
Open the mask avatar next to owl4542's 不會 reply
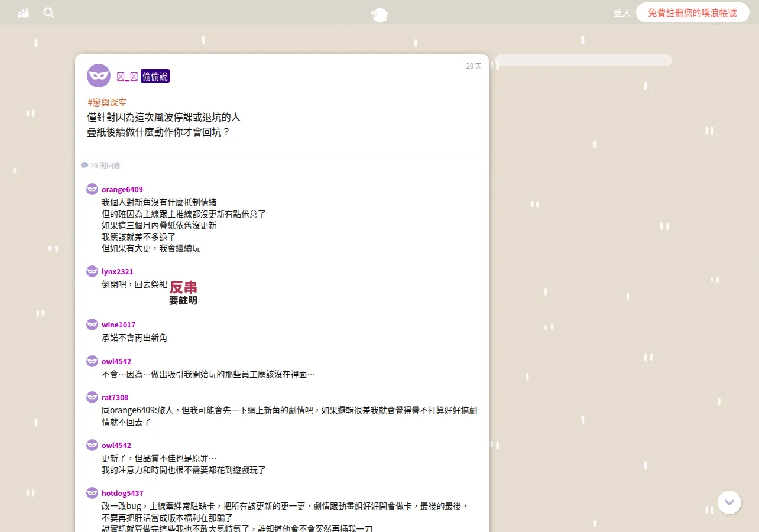[x=92, y=361]
